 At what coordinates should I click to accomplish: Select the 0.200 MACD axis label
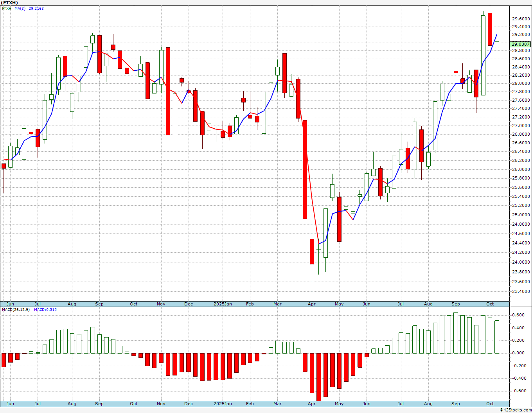(519, 340)
